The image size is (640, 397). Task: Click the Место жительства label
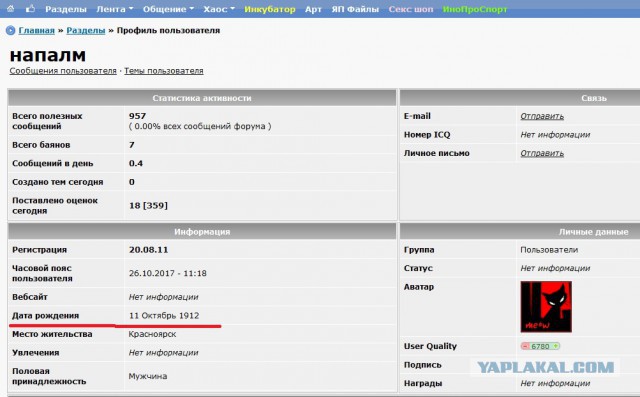tap(52, 334)
